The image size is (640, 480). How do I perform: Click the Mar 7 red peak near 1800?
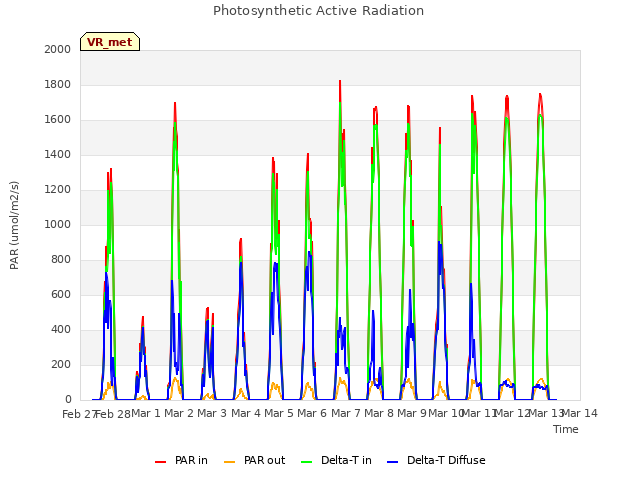[x=340, y=82]
